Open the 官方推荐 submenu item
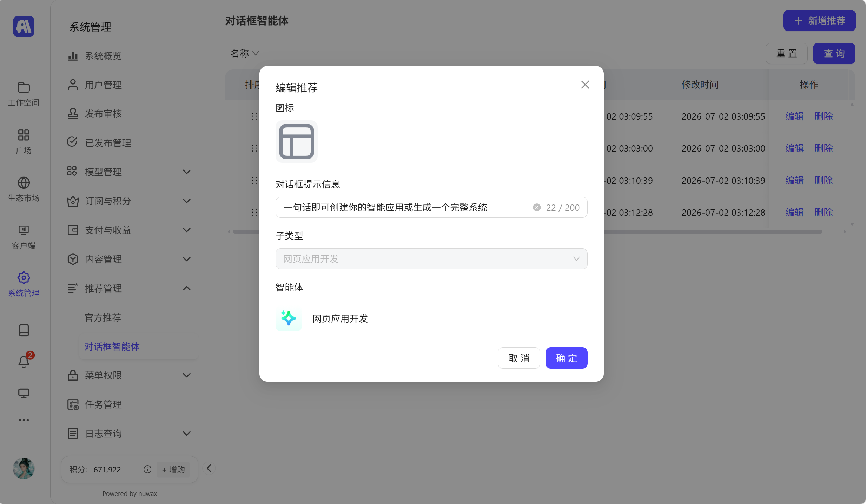Image resolution: width=866 pixels, height=504 pixels. coord(103,317)
